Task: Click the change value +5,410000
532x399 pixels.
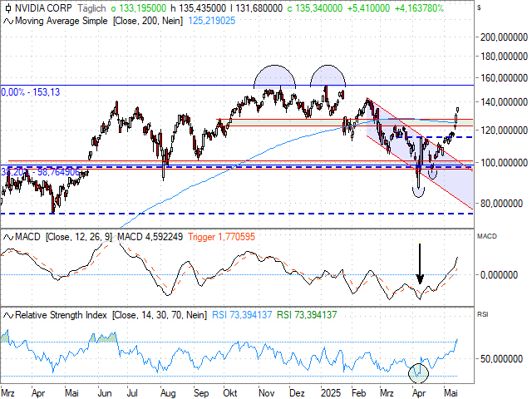Action: click(368, 7)
